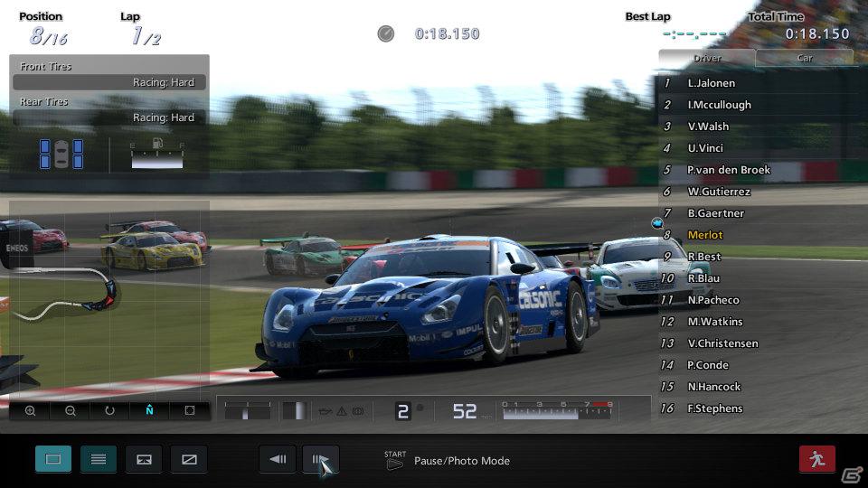Toggle north-up map orientation
This screenshot has height=488, width=868.
149,410
